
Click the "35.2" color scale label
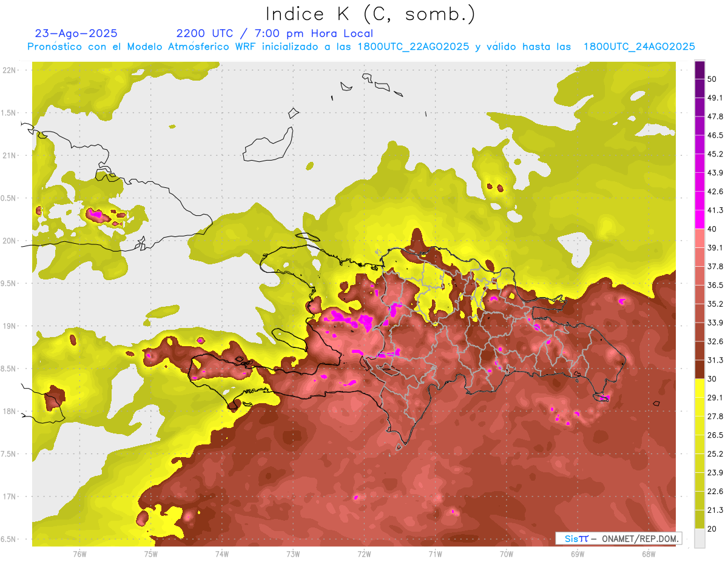[x=715, y=304]
